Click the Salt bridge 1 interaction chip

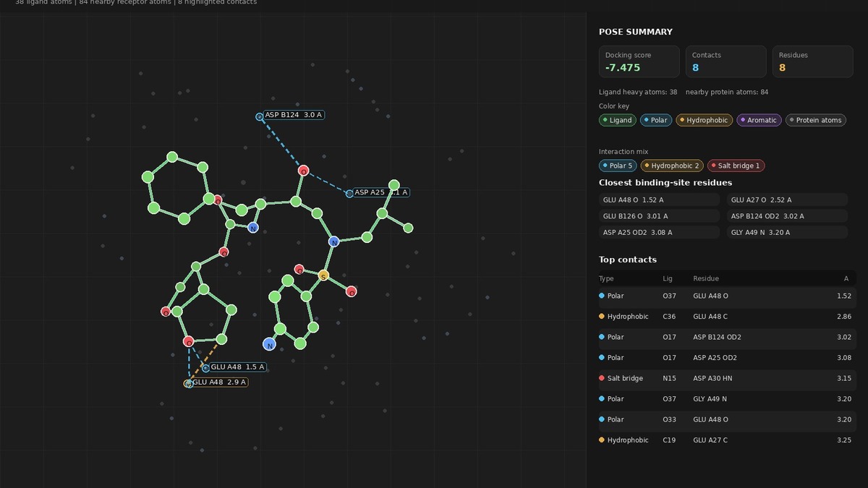click(736, 166)
